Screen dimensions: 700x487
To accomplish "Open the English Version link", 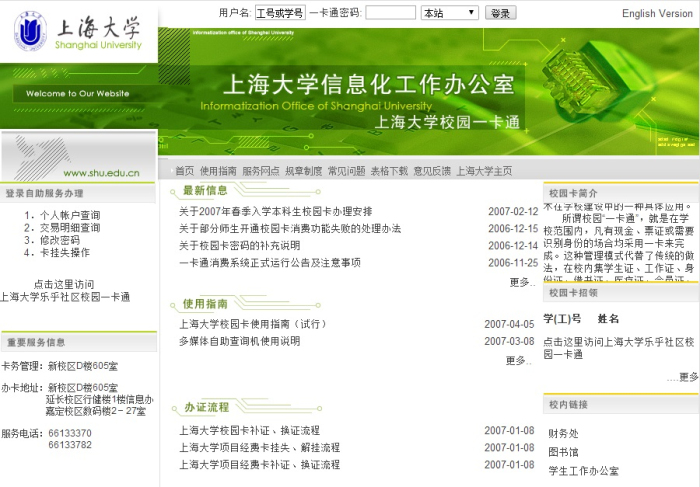I will tap(657, 14).
